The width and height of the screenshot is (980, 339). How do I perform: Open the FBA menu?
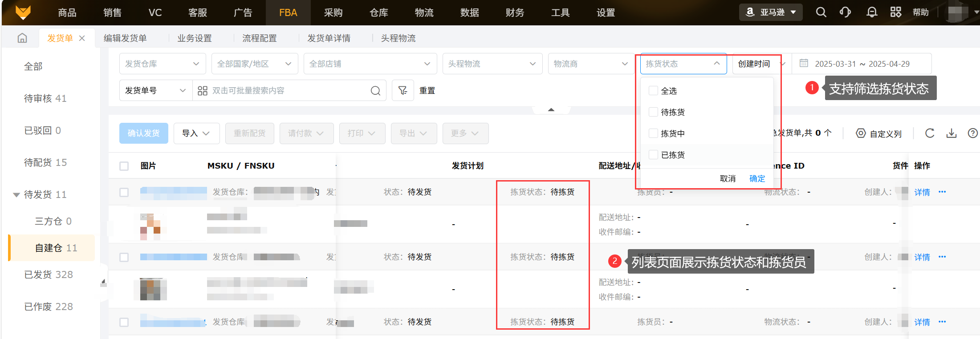pyautogui.click(x=288, y=12)
